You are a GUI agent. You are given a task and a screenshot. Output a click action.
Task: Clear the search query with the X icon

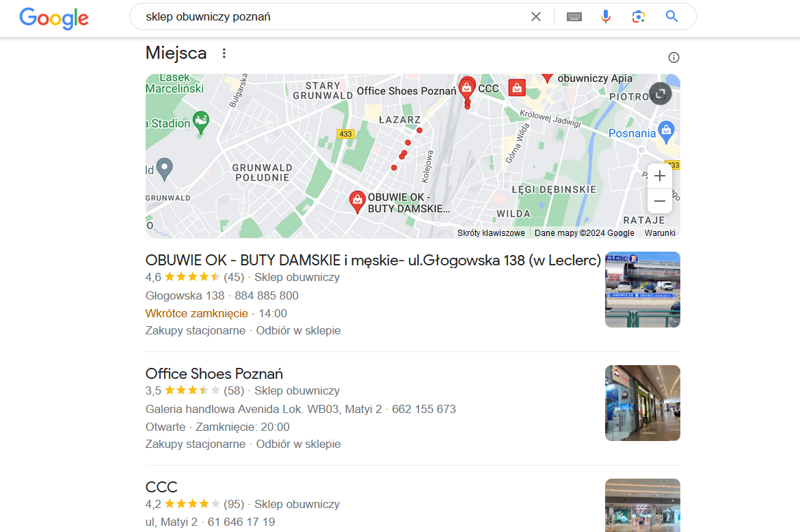tap(535, 17)
